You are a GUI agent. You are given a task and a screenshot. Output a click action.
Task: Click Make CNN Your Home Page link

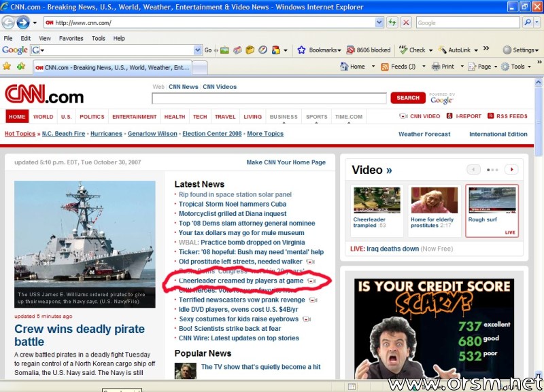tap(286, 162)
